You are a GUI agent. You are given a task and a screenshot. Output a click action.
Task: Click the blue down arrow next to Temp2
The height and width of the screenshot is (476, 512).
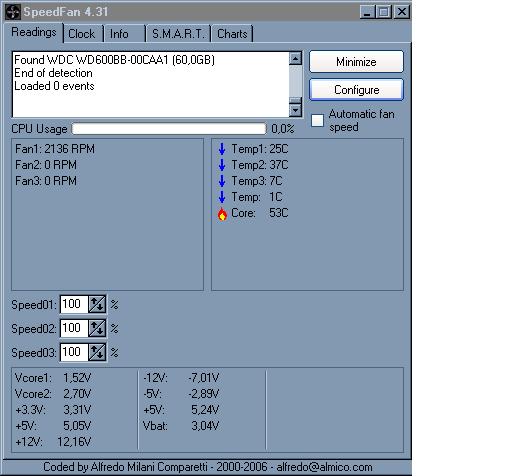222,165
